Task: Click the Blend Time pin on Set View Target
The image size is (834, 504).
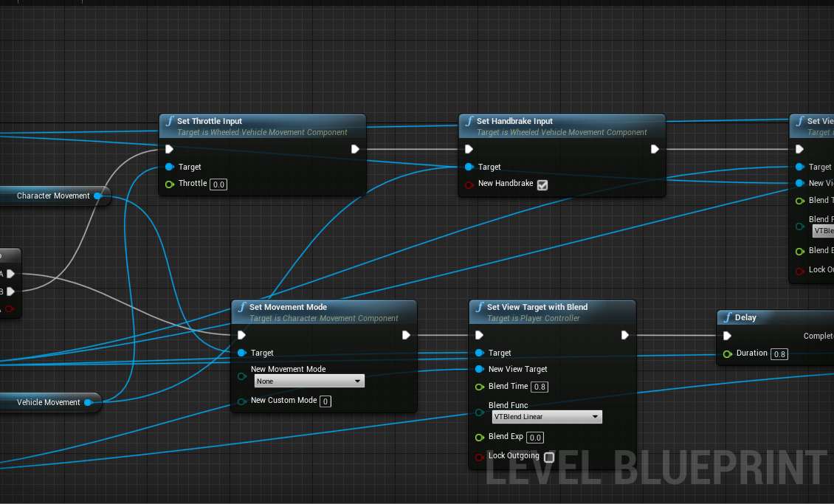Action: click(479, 387)
